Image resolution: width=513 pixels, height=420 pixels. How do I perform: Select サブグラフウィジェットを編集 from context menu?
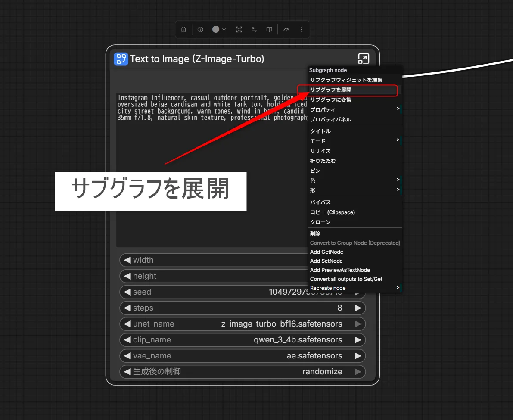coord(355,80)
